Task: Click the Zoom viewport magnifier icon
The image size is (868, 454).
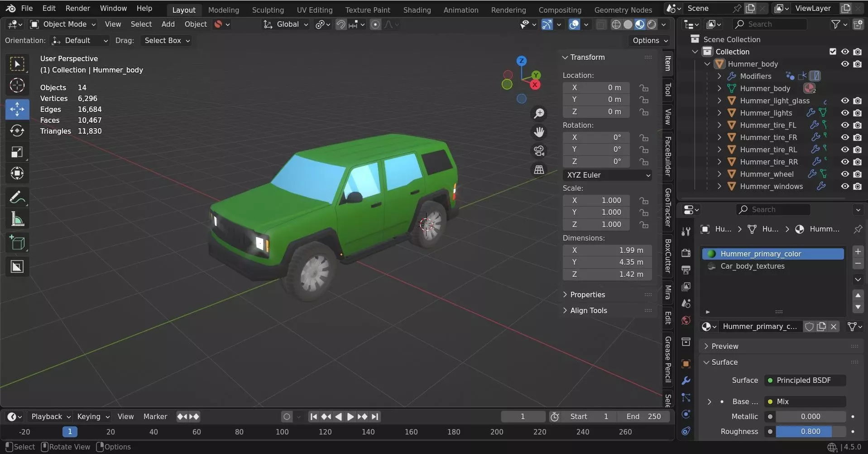Action: point(539,113)
